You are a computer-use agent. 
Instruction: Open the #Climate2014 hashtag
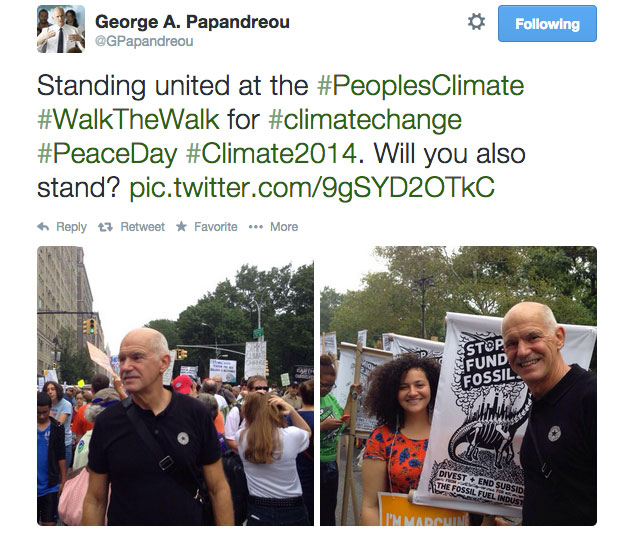point(272,154)
